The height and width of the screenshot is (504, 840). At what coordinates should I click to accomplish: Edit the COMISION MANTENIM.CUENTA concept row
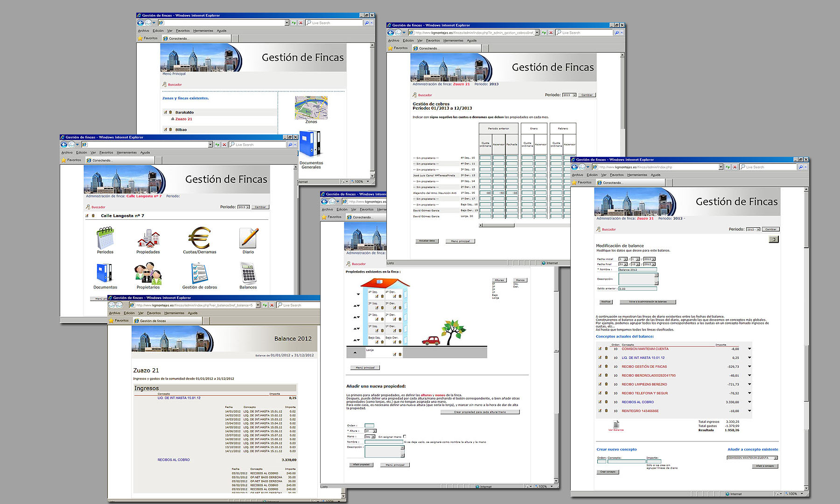click(600, 349)
